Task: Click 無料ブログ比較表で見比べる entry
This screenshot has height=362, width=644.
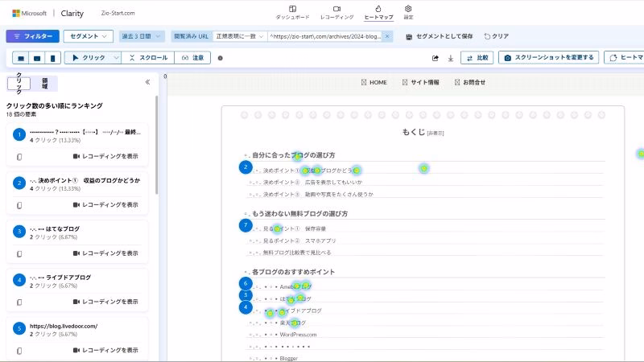Action: [297, 253]
